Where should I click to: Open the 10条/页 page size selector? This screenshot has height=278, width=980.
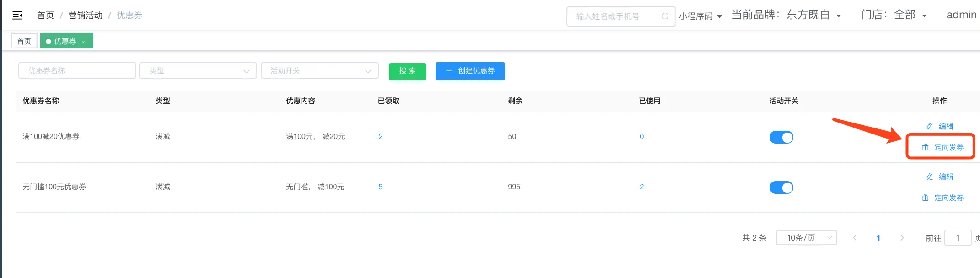(x=806, y=238)
